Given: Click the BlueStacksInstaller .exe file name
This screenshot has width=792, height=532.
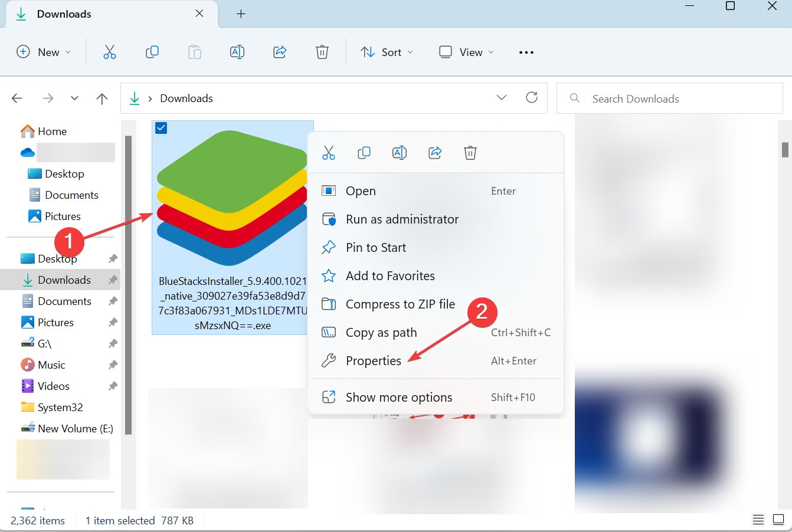Looking at the screenshot, I should (233, 303).
